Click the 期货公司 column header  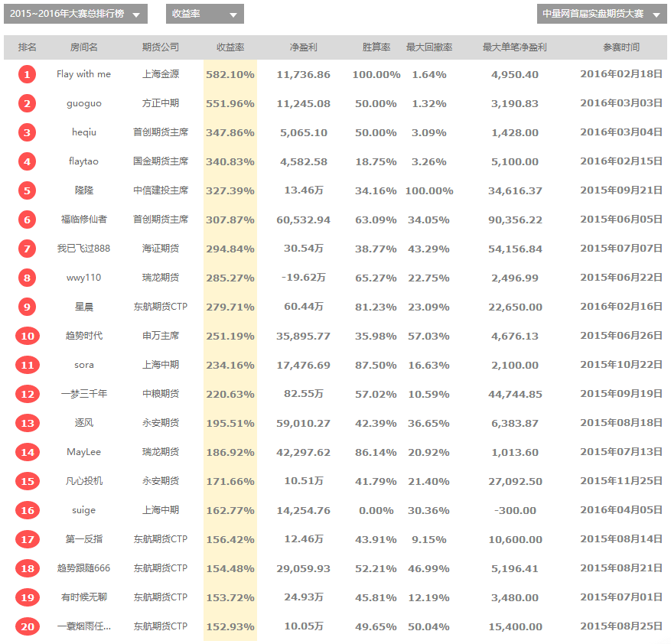tap(161, 47)
